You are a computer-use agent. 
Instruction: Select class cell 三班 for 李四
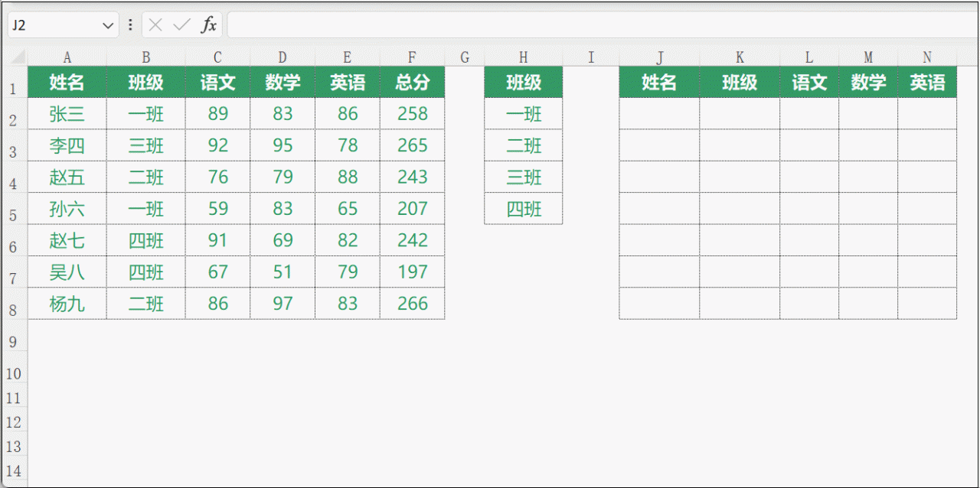pos(145,145)
